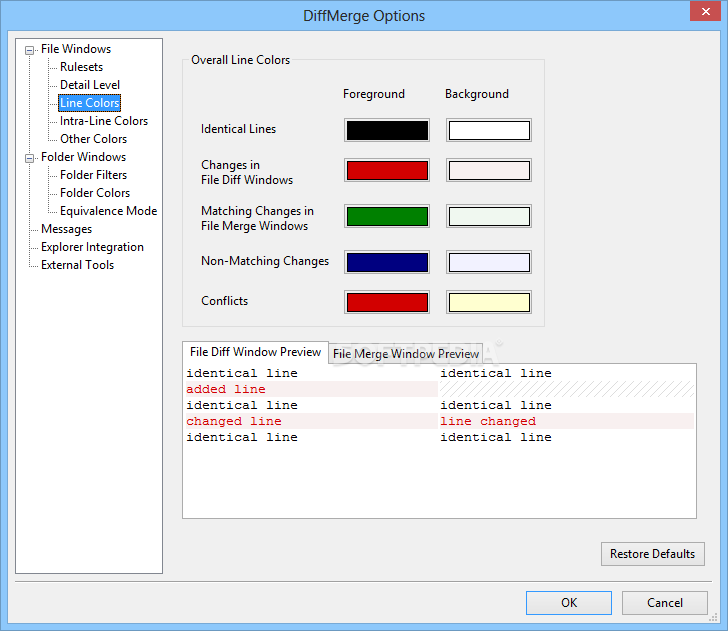The image size is (728, 631).
Task: Click the red 'added line' preview text
Action: coord(226,389)
